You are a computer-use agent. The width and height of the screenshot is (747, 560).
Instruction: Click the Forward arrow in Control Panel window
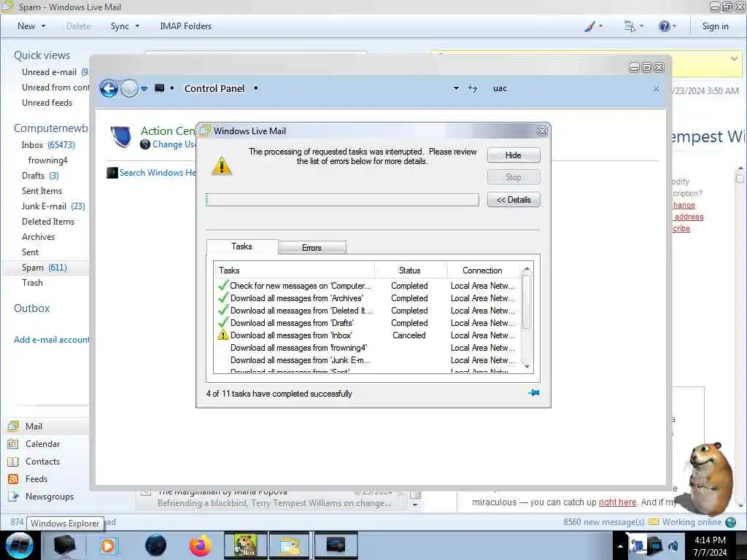coord(129,88)
